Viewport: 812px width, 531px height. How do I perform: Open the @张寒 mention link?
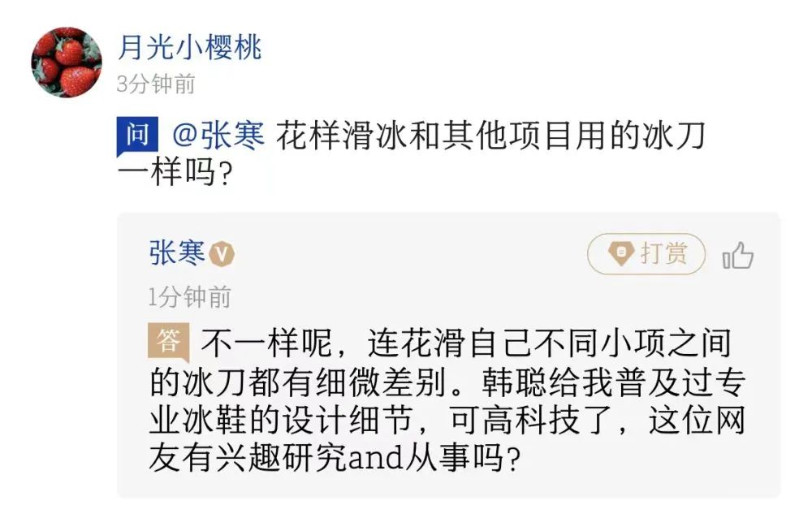tap(219, 136)
